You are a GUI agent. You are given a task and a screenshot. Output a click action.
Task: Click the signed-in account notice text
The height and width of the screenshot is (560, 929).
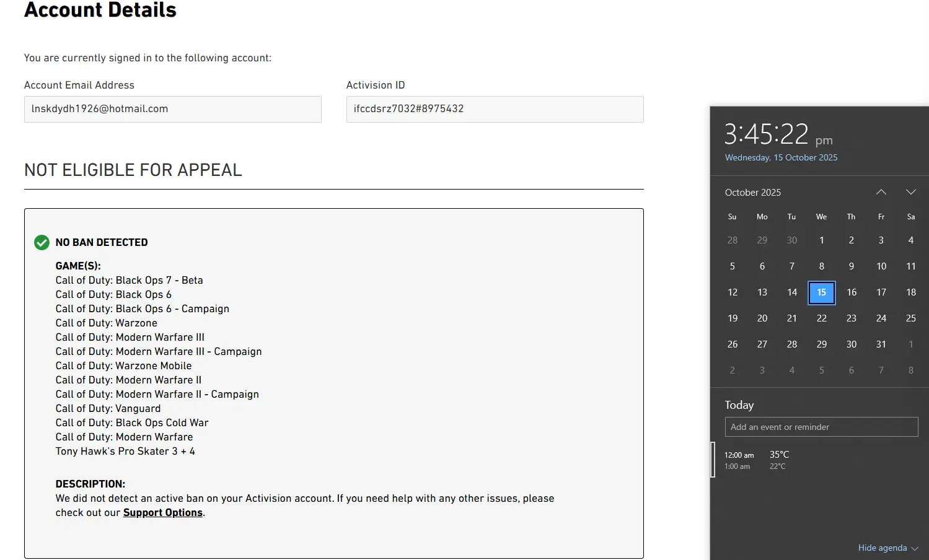point(147,58)
